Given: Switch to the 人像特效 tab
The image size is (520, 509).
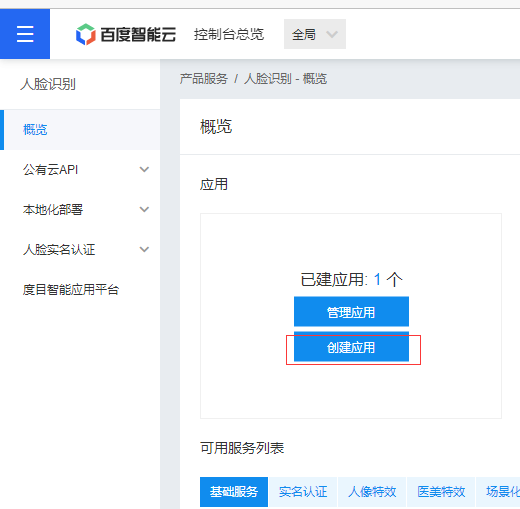Looking at the screenshot, I should coord(372,492).
